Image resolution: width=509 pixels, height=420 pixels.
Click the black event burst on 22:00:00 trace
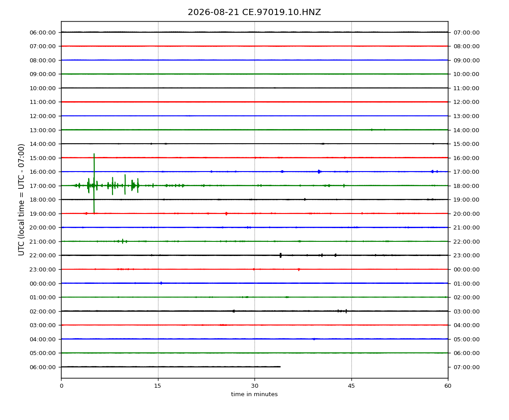click(x=281, y=255)
